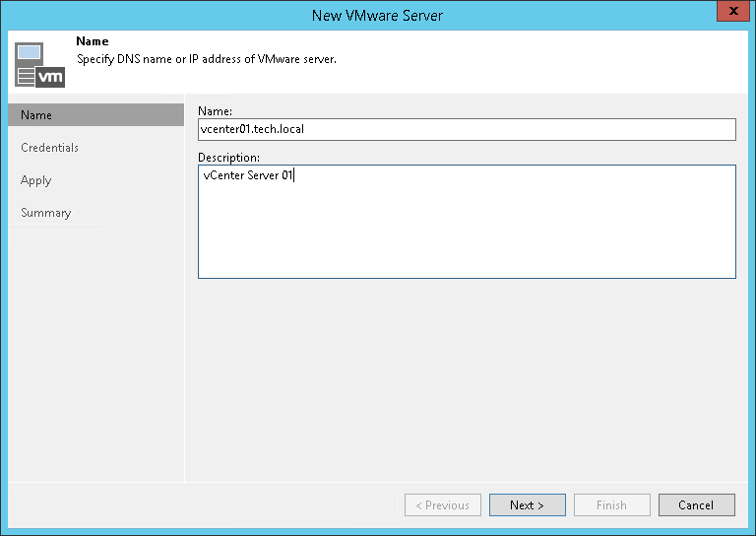Select the Summary wizard step
The height and width of the screenshot is (536, 756).
tap(46, 213)
